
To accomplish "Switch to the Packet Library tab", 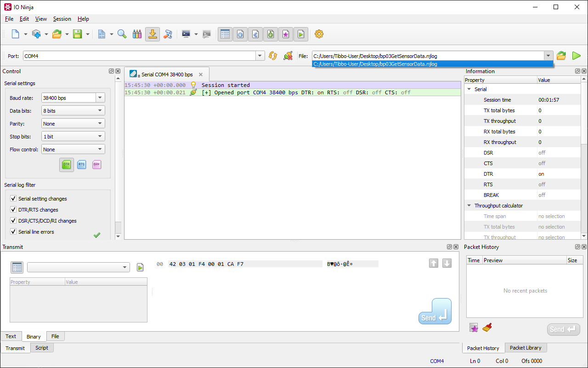I will click(x=526, y=348).
